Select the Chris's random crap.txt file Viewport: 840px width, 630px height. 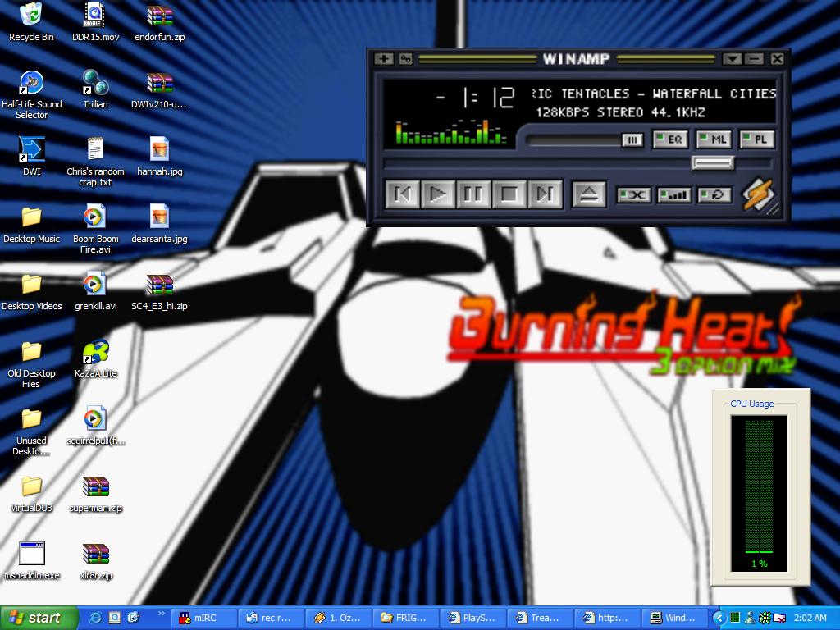pyautogui.click(x=95, y=149)
